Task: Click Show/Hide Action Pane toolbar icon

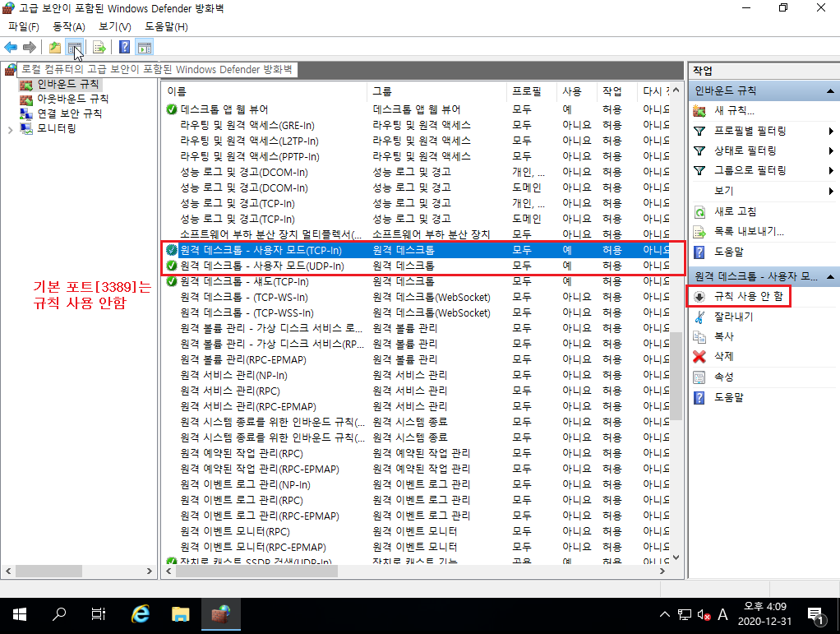Action: coord(144,47)
